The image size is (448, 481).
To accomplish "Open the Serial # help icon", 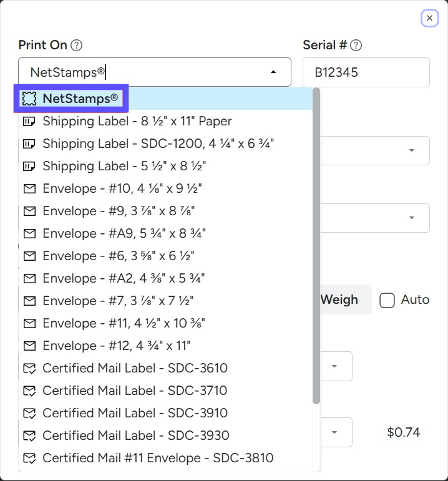I will pos(356,46).
